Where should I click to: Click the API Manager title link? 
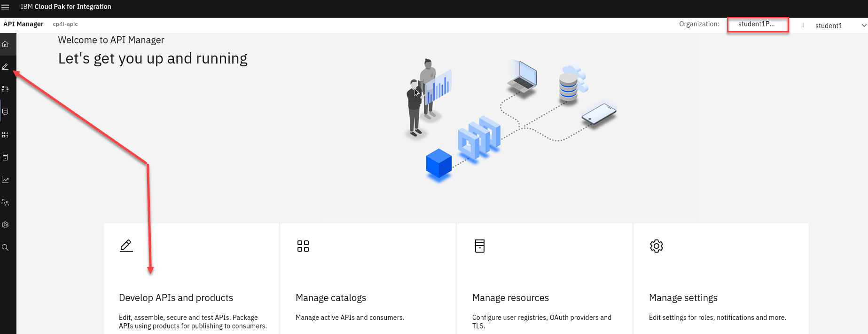tap(23, 24)
